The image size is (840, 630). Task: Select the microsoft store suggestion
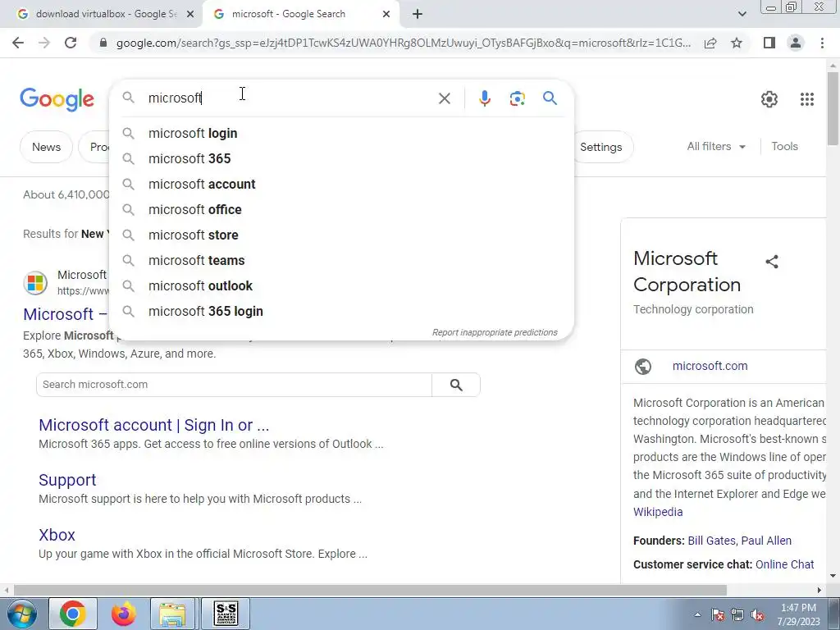(341, 235)
